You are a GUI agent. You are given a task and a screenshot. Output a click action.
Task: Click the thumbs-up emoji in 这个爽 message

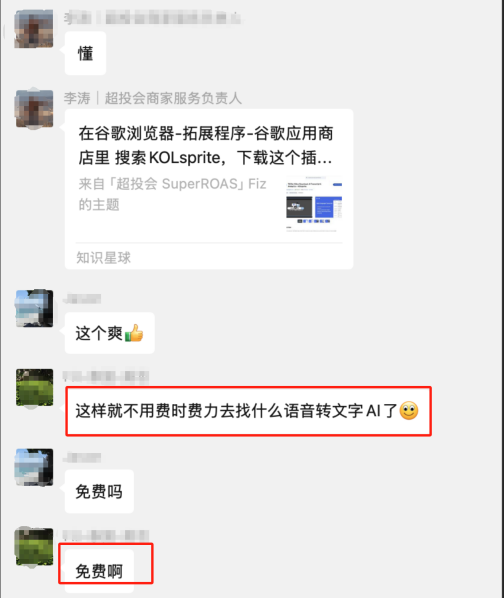coord(134,333)
